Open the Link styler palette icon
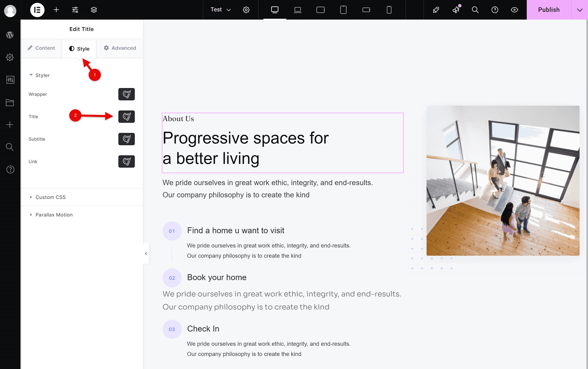Viewport: 588px width, 369px height. (126, 161)
